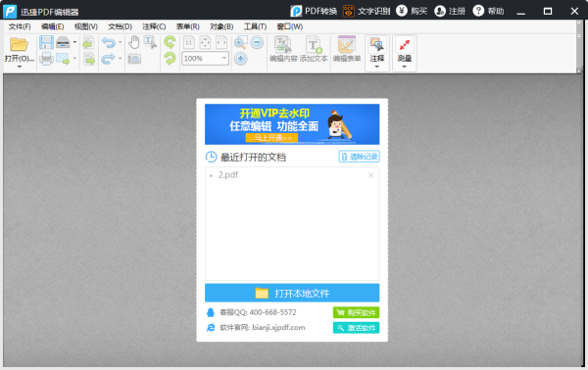Select the Snapshot camera tool

tap(134, 59)
